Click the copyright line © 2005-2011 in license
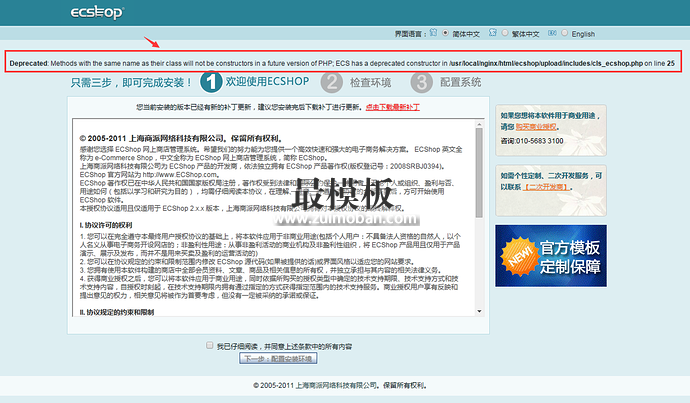 (181, 138)
